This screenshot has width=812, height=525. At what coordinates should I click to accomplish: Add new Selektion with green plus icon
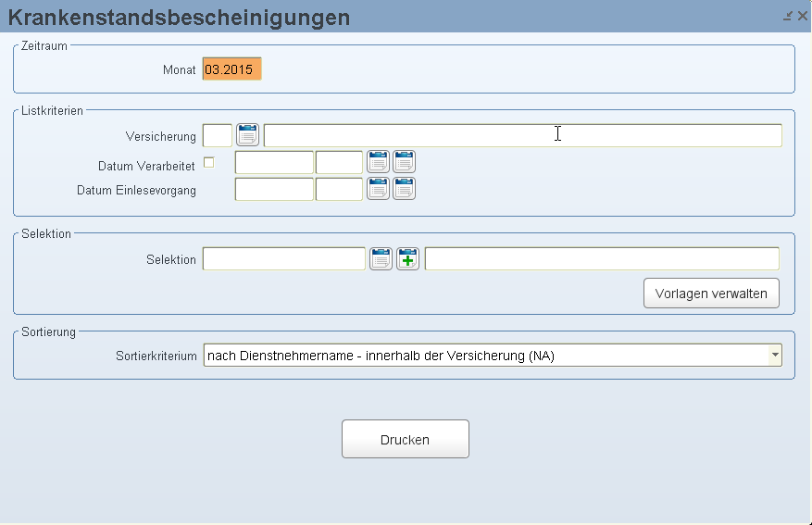[407, 259]
